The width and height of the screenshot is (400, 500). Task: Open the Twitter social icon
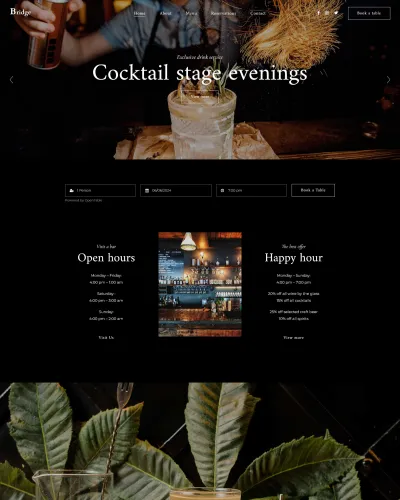pyautogui.click(x=336, y=13)
